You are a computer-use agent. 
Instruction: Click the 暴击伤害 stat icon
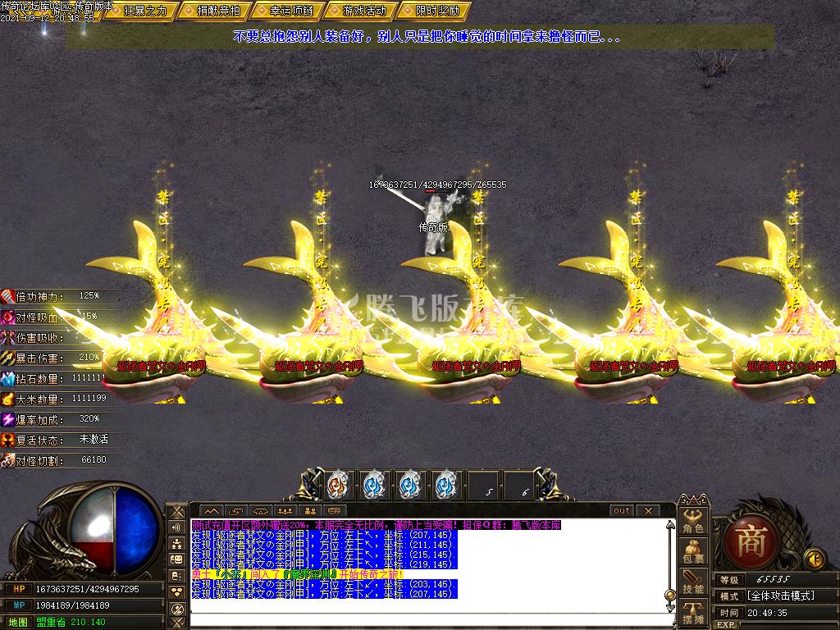click(x=7, y=358)
